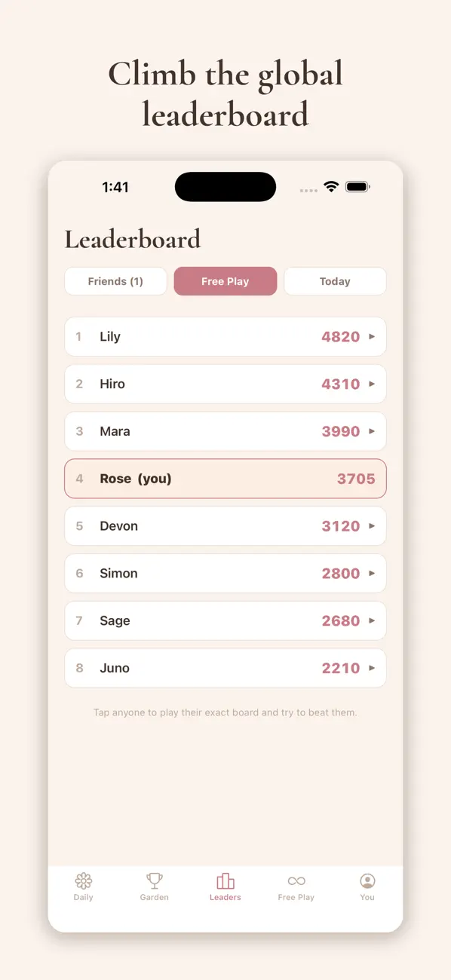Tap the You profile icon
This screenshot has width=451, height=980.
pyautogui.click(x=367, y=880)
